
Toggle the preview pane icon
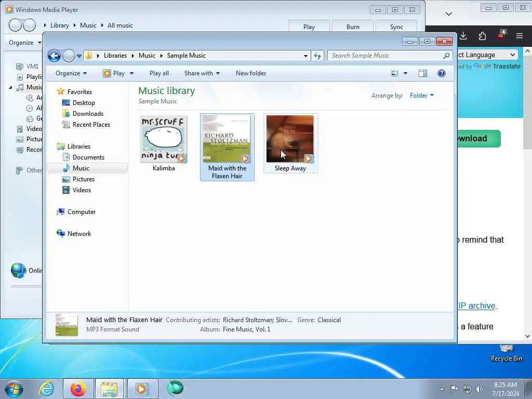(x=423, y=73)
